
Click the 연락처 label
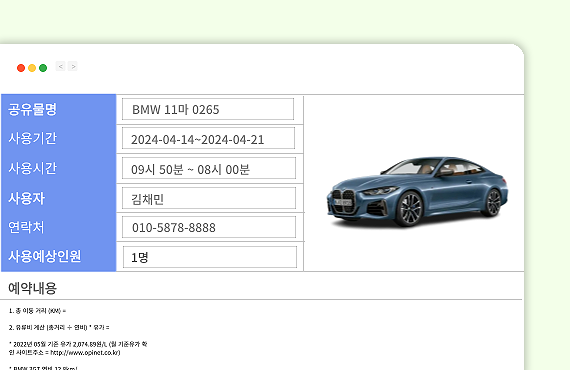[26, 227]
